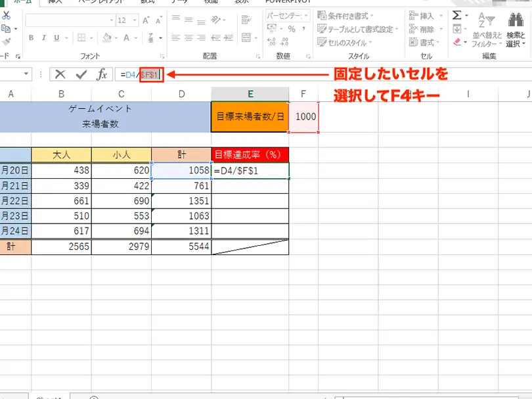The height and width of the screenshot is (399, 532).
Task: Click the 大人 column header cell
Action: tap(62, 155)
